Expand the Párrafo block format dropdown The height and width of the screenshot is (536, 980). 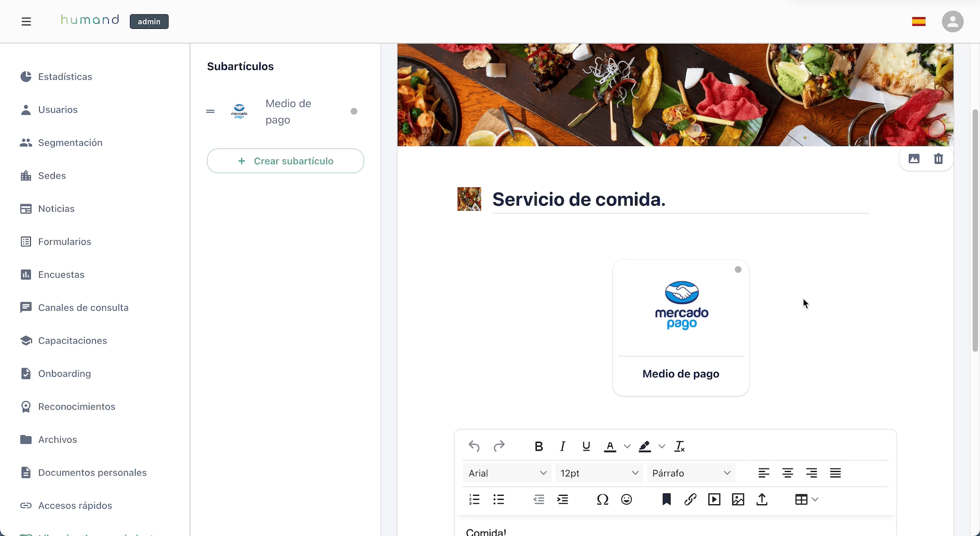pos(691,473)
